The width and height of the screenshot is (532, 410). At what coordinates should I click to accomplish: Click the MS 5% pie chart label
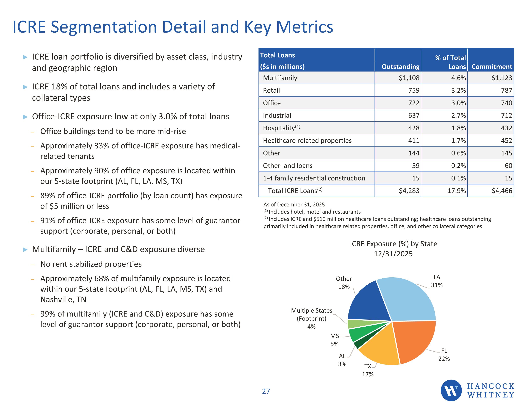pyautogui.click(x=334, y=340)
